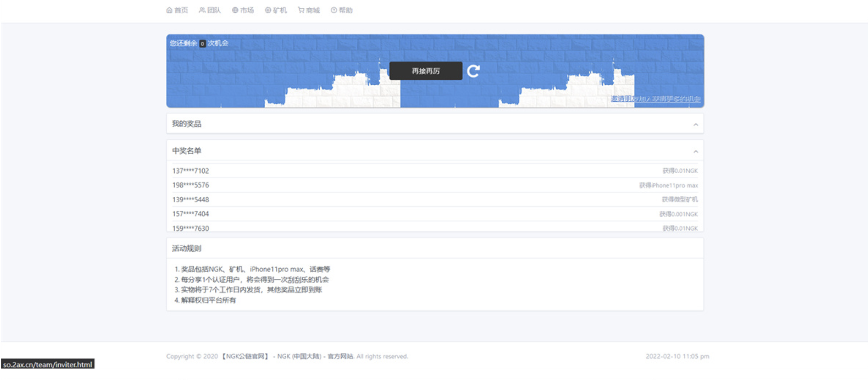Select the winner row 198****5576
This screenshot has height=380, width=868.
(x=191, y=185)
